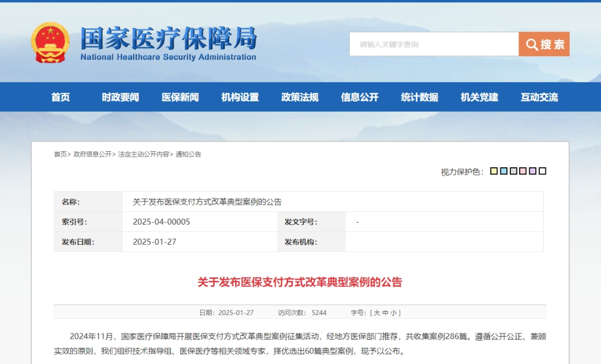The width and height of the screenshot is (601, 364).
Task: Click the index number 2025-04-00005
Action: click(x=161, y=222)
